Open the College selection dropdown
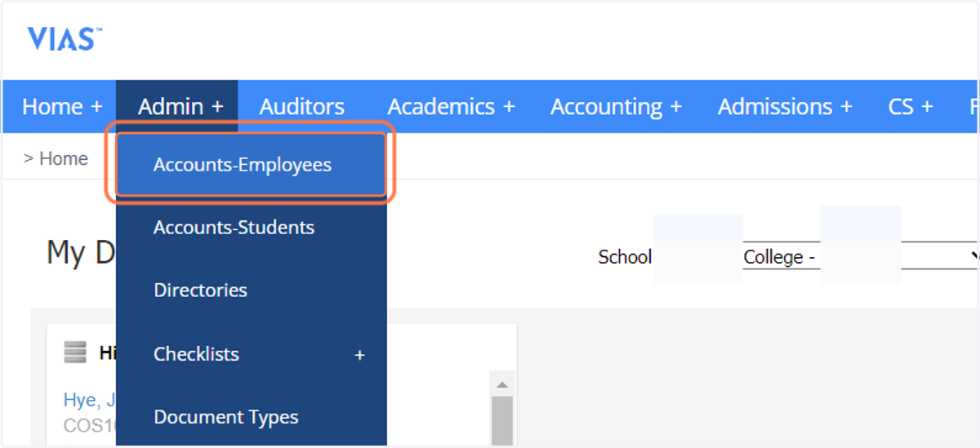The width and height of the screenshot is (980, 448). [862, 257]
